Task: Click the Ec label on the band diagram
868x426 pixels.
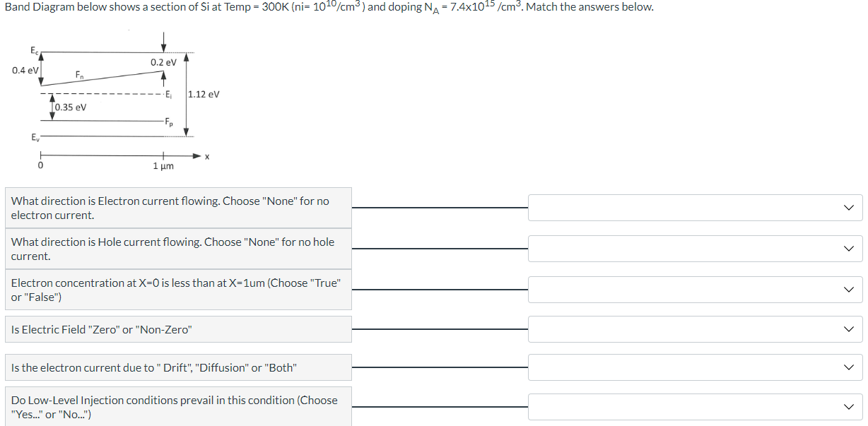Action: tap(33, 51)
